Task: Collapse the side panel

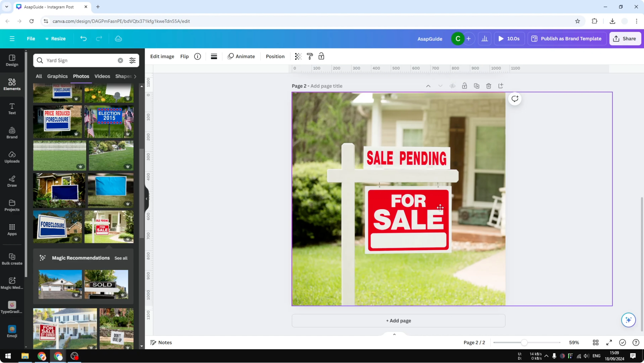Action: pyautogui.click(x=147, y=199)
